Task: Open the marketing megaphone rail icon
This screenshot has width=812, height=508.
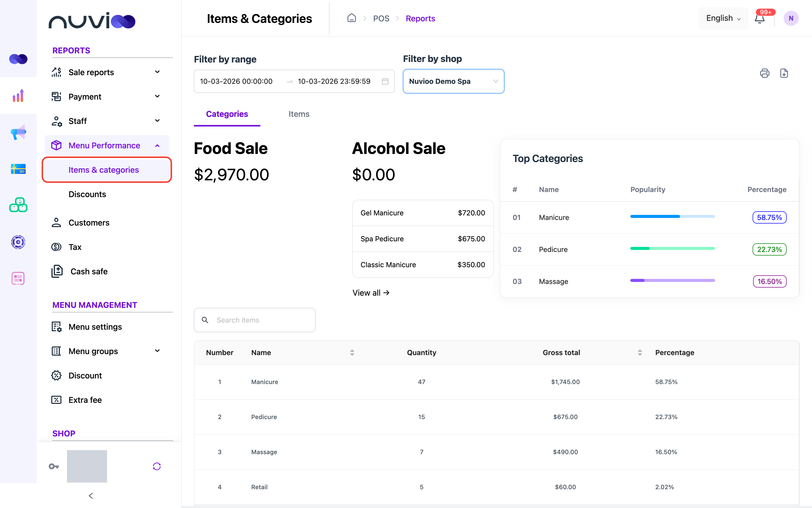Action: point(18,132)
